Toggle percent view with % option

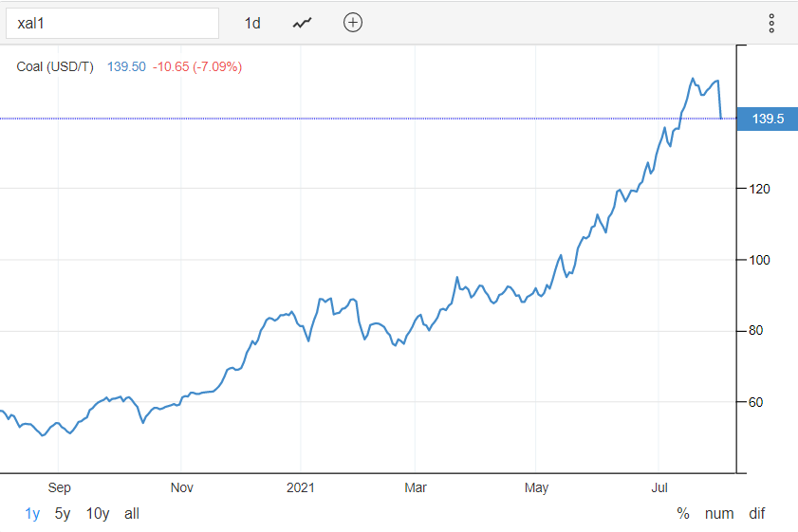[683, 513]
